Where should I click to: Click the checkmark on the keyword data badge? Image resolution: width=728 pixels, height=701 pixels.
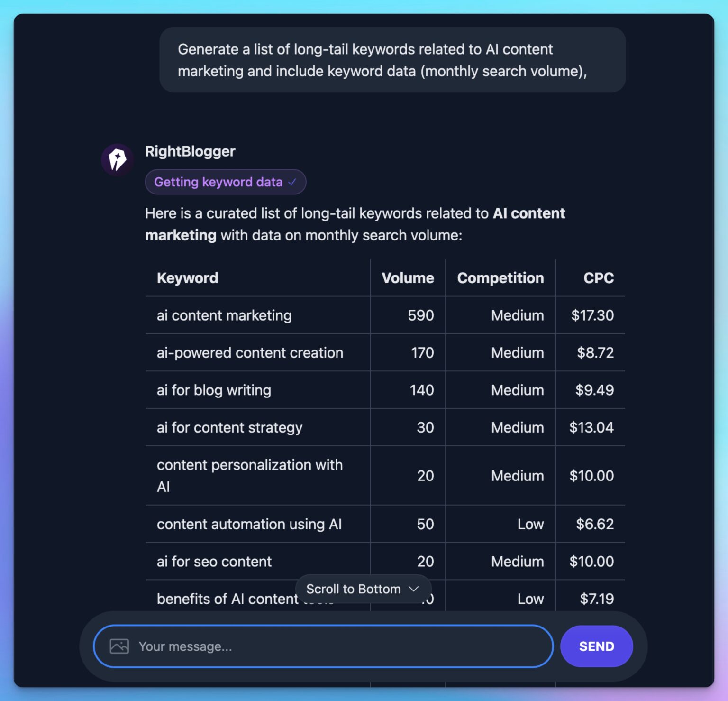(292, 182)
